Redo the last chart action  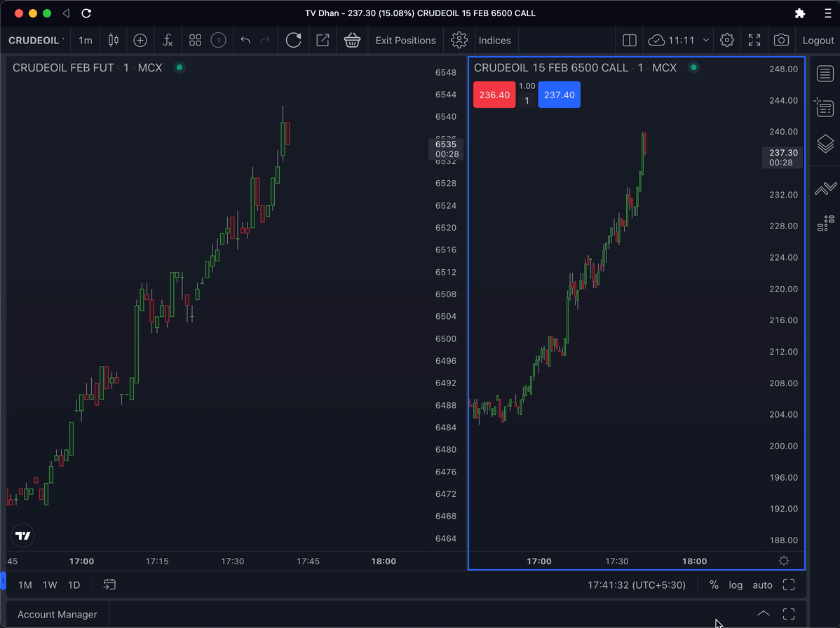pos(265,40)
